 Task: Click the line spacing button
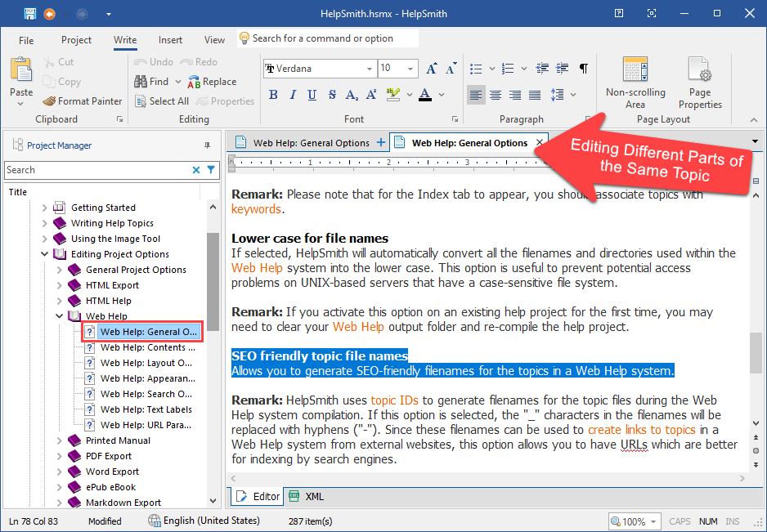557,95
